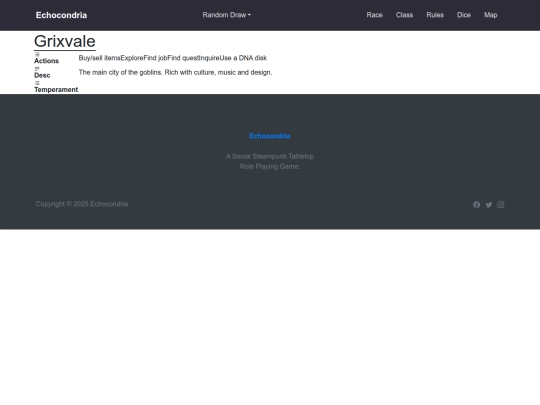Click the Buy/sell items actions text

[x=173, y=58]
